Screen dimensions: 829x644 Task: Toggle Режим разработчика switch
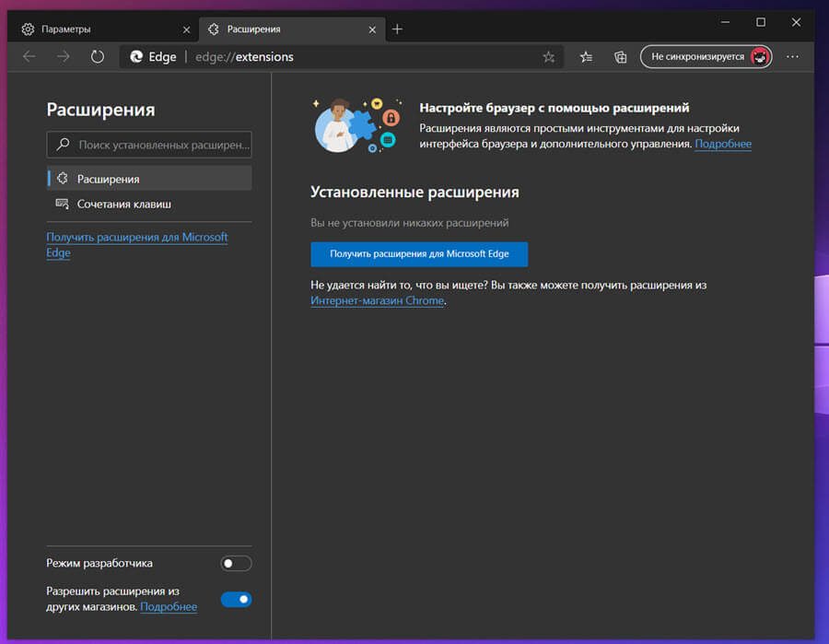(x=236, y=563)
